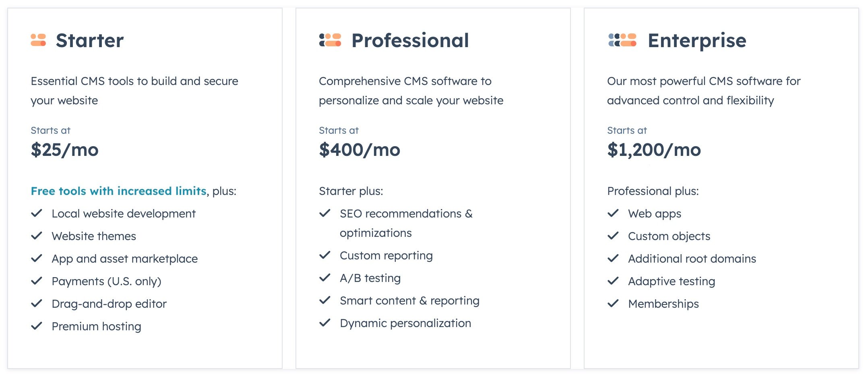Click the Enterprise plan logo icon

[x=622, y=40]
